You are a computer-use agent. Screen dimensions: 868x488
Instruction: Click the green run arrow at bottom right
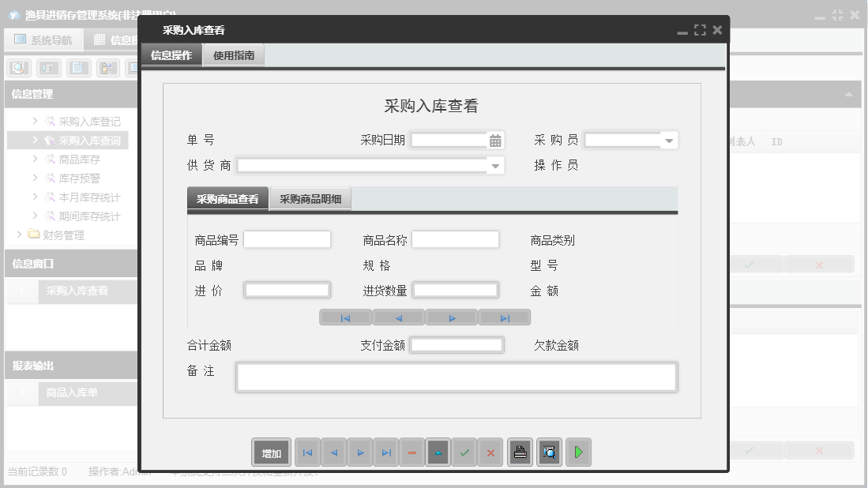[x=577, y=452]
